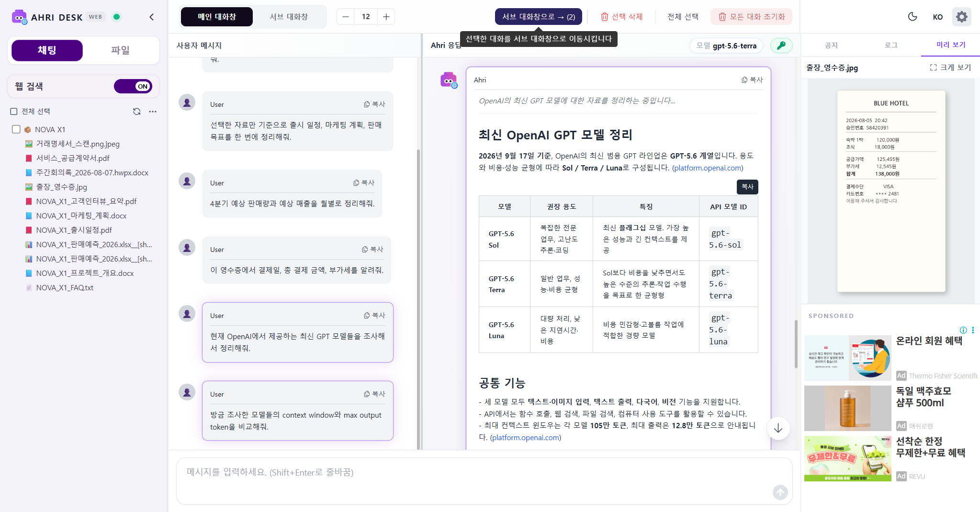Open the 온라인 회원 혜택 ad
This screenshot has width=980, height=512.
891,358
